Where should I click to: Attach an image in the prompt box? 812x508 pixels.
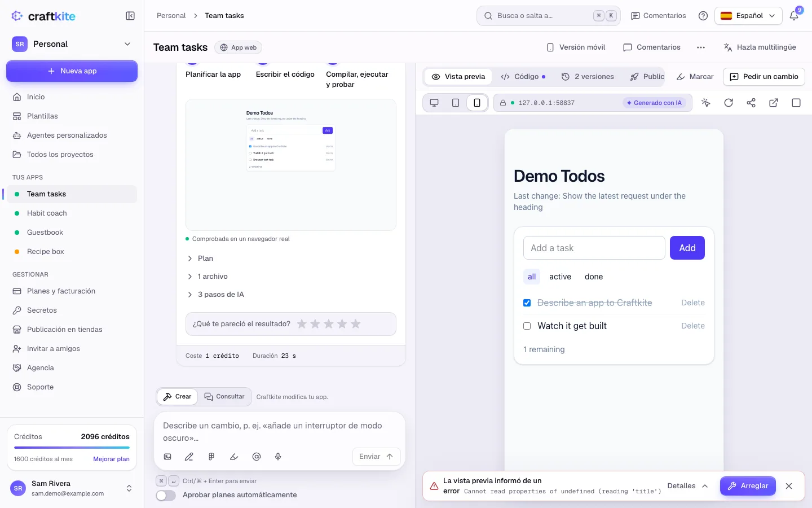point(167,457)
